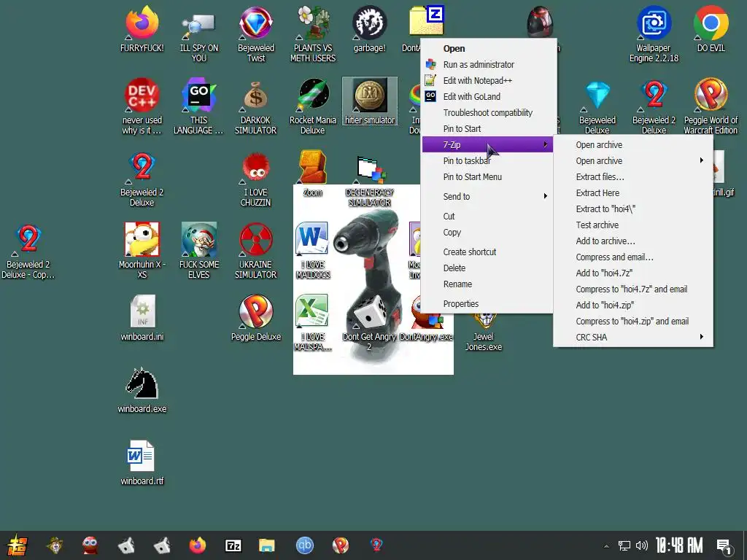Choose Extract files... in 7-Zip submenu
This screenshot has height=560, width=747.
[x=633, y=176]
